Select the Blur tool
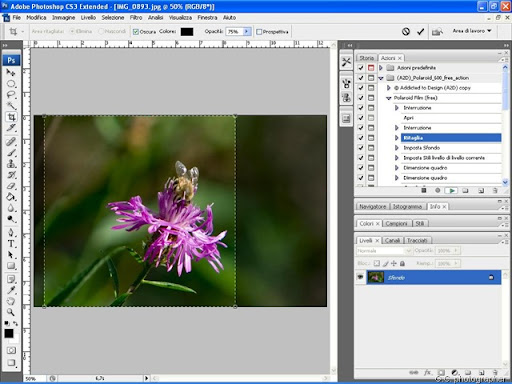Screen dimensions: 512x384 (x=11, y=208)
